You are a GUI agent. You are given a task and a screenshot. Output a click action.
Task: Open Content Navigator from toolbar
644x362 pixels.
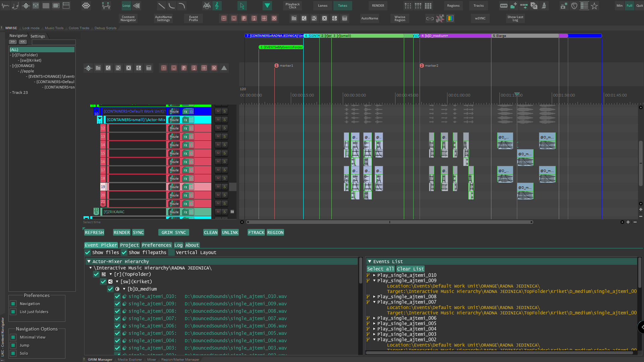[x=128, y=18]
